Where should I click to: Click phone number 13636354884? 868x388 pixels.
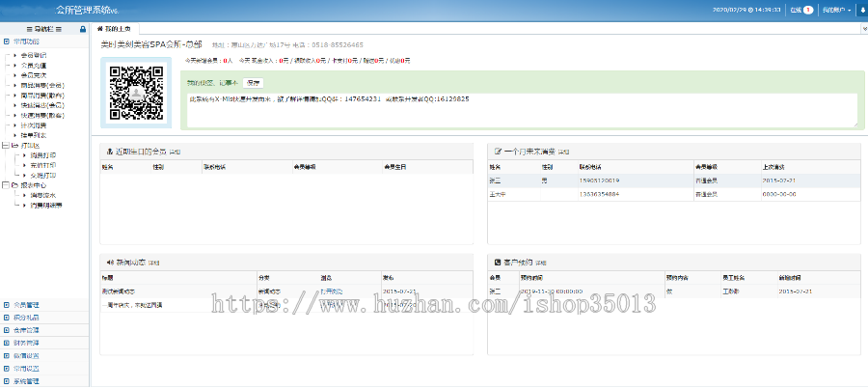tap(599, 194)
